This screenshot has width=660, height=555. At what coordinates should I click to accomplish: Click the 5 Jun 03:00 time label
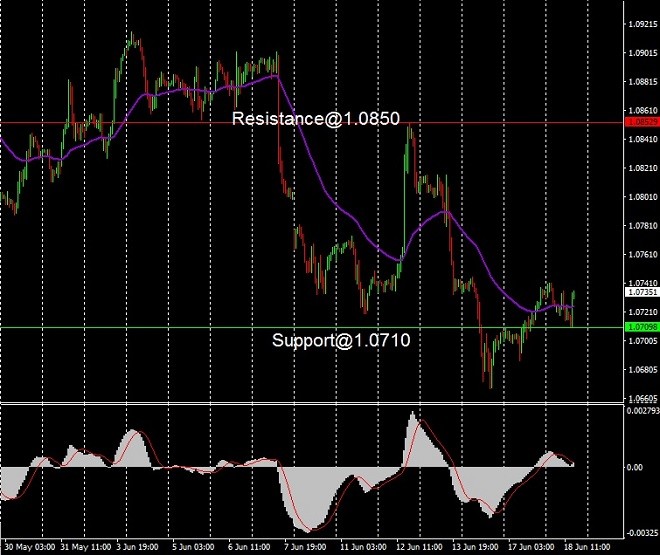click(193, 547)
